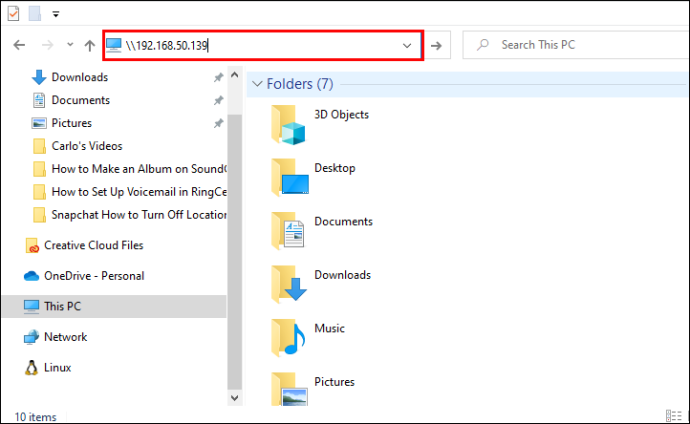690x424 pixels.
Task: Select the Music folder icon
Action: click(x=289, y=338)
